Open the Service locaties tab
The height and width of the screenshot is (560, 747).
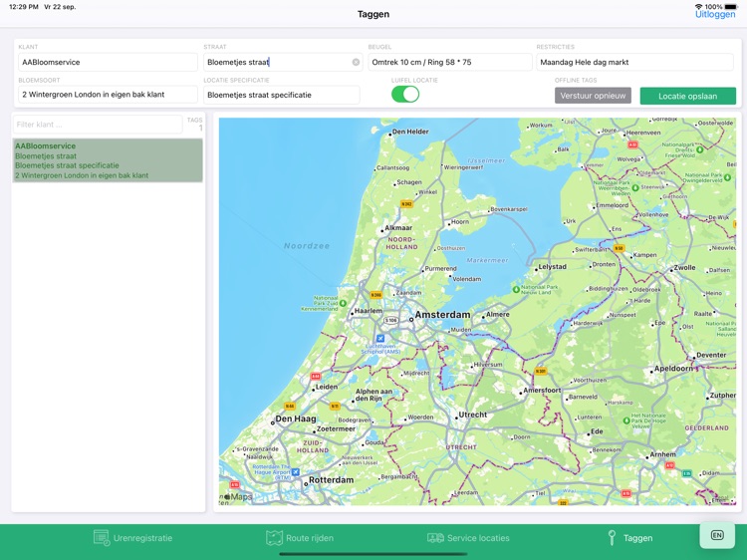(468, 538)
